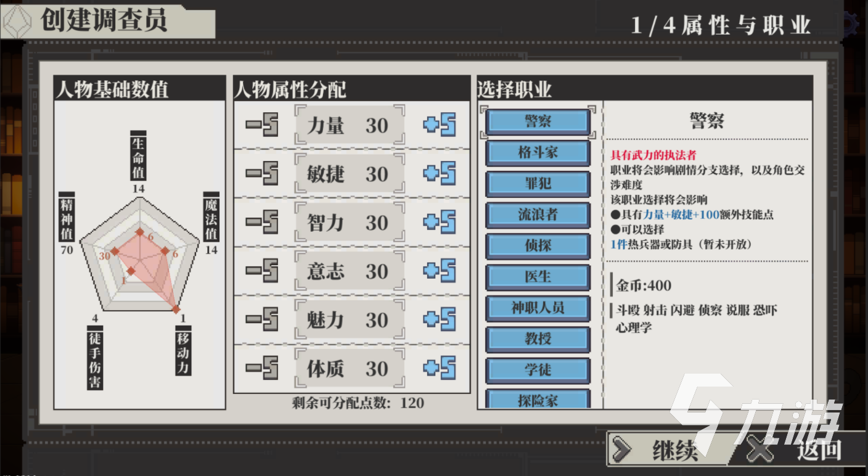
Task: Choose 侦探 in the profession list
Action: (538, 246)
